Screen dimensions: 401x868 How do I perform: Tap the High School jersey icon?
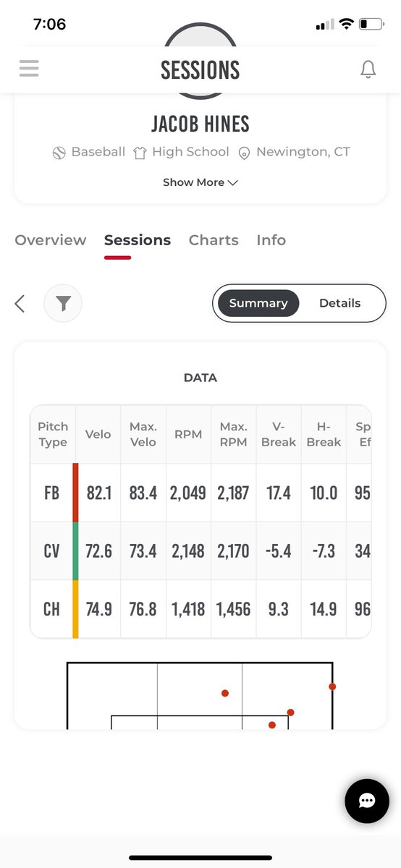coord(140,153)
